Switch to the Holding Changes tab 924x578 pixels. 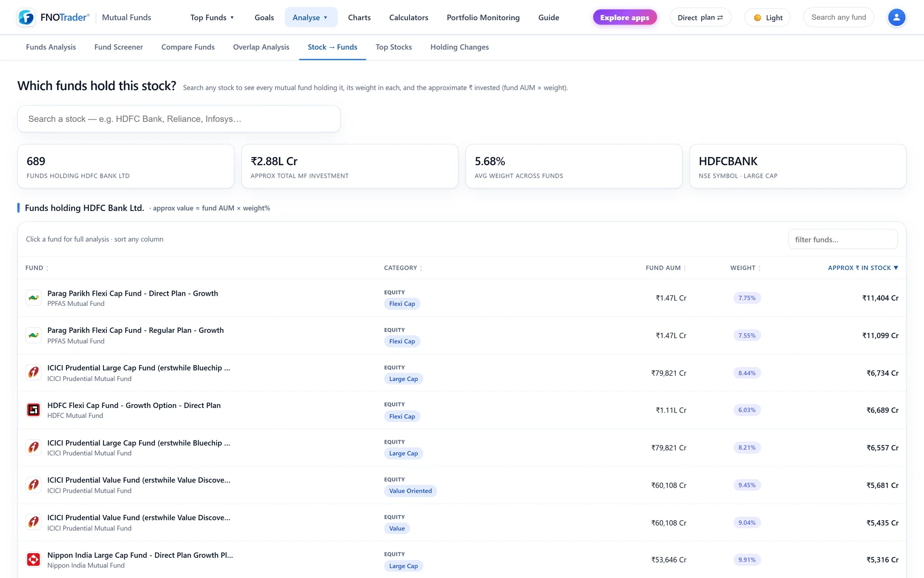(460, 47)
